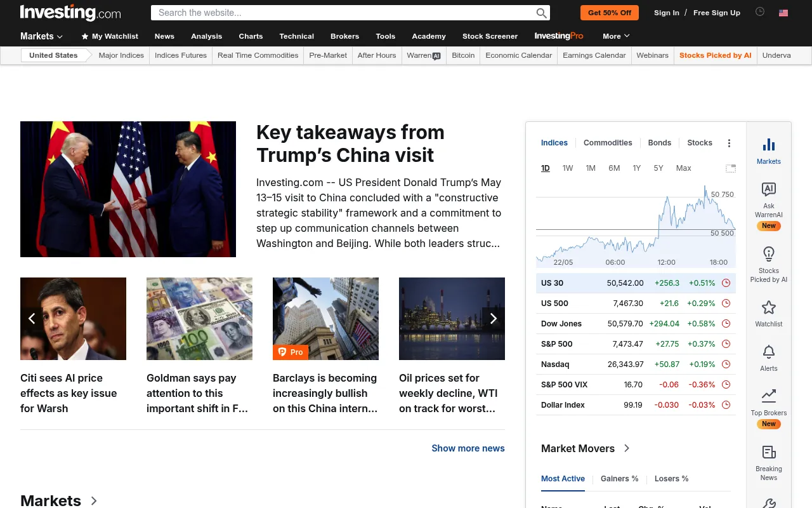Open the Economic Calendar link
The image size is (812, 508).
pos(519,55)
